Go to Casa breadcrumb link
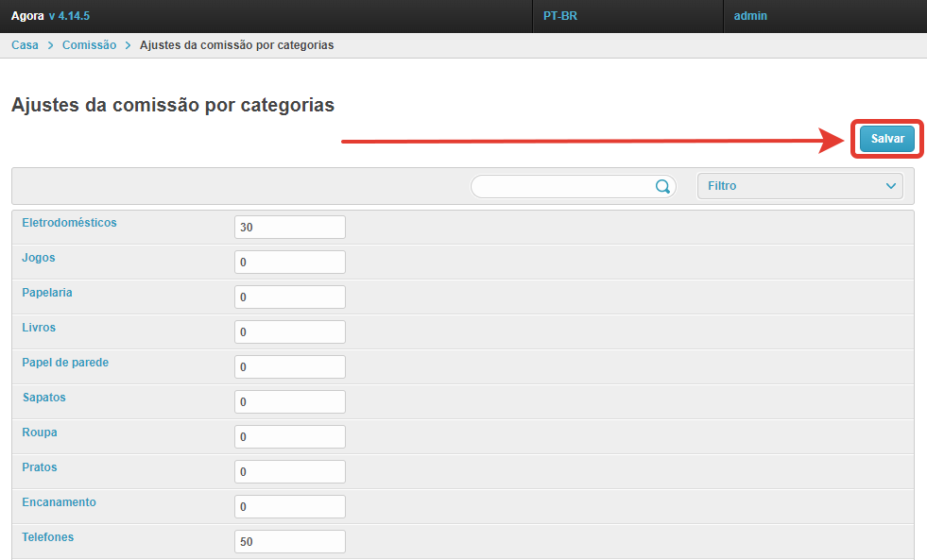The height and width of the screenshot is (560, 927). [x=25, y=45]
